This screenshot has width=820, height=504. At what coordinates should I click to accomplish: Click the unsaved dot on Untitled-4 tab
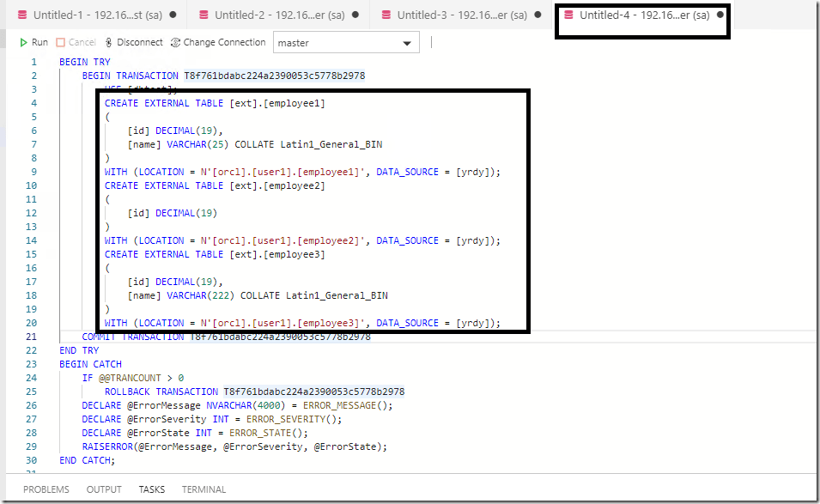pyautogui.click(x=720, y=15)
